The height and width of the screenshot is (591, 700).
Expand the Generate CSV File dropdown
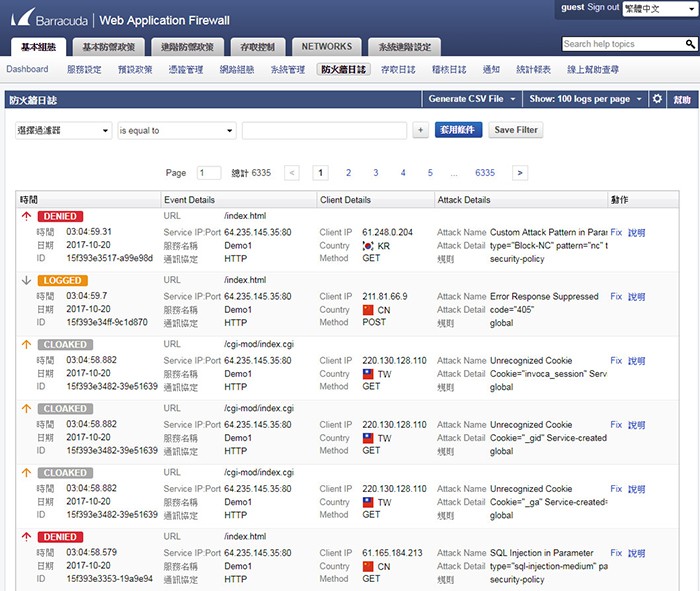[472, 99]
